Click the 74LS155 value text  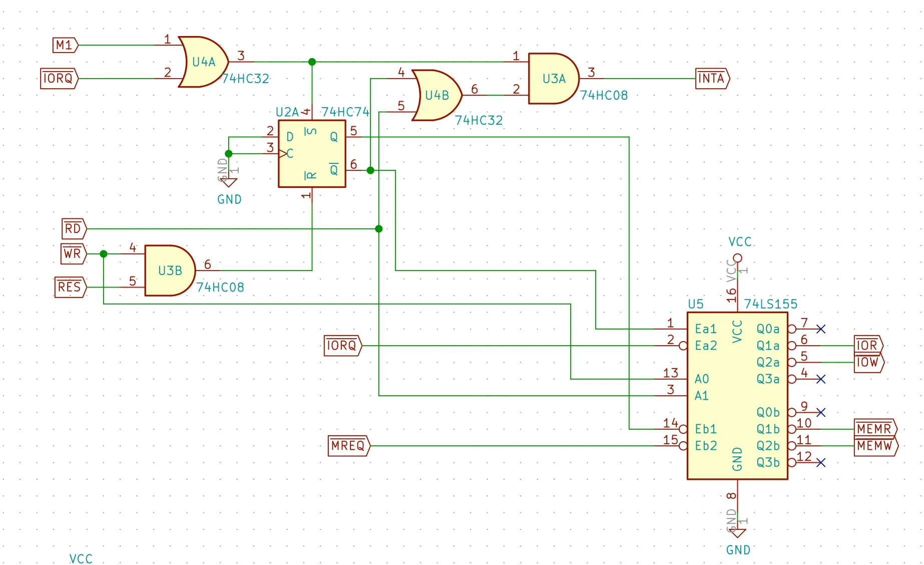[x=771, y=304]
